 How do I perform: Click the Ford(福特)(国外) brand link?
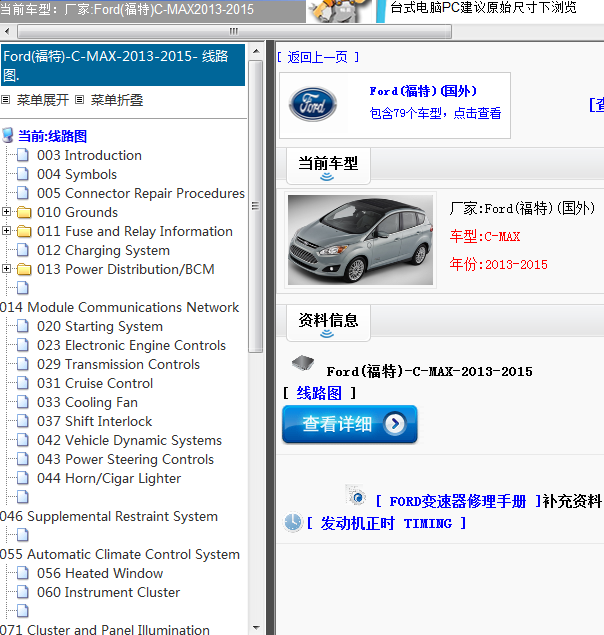pyautogui.click(x=423, y=91)
